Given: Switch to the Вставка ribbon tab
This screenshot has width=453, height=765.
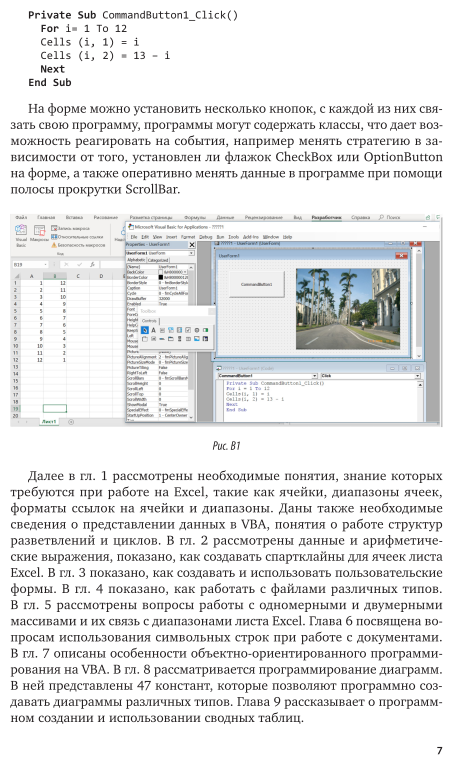Looking at the screenshot, I should coord(74,218).
